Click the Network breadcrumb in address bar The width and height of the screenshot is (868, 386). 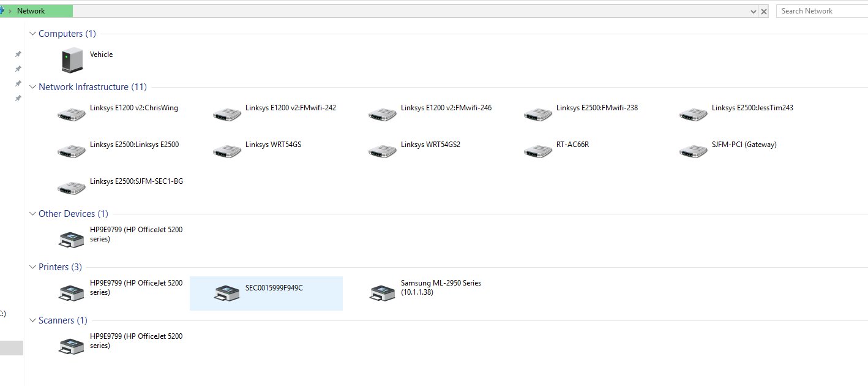tap(31, 11)
